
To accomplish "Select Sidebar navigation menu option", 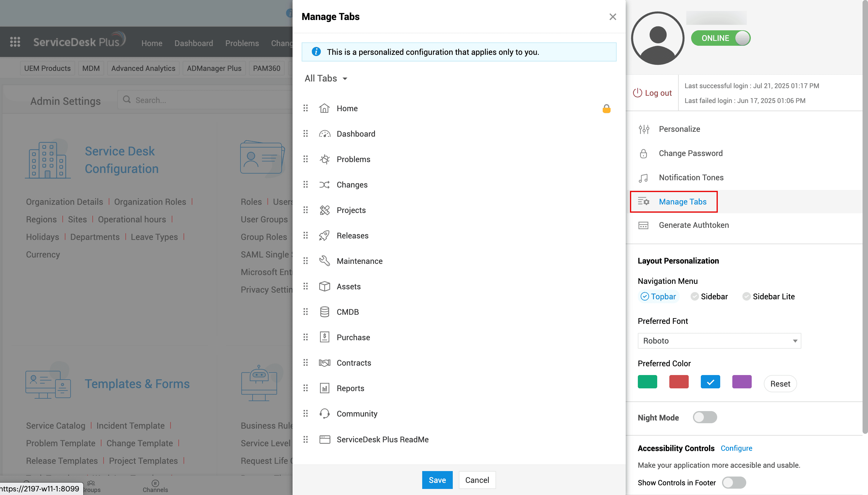I will click(x=709, y=297).
